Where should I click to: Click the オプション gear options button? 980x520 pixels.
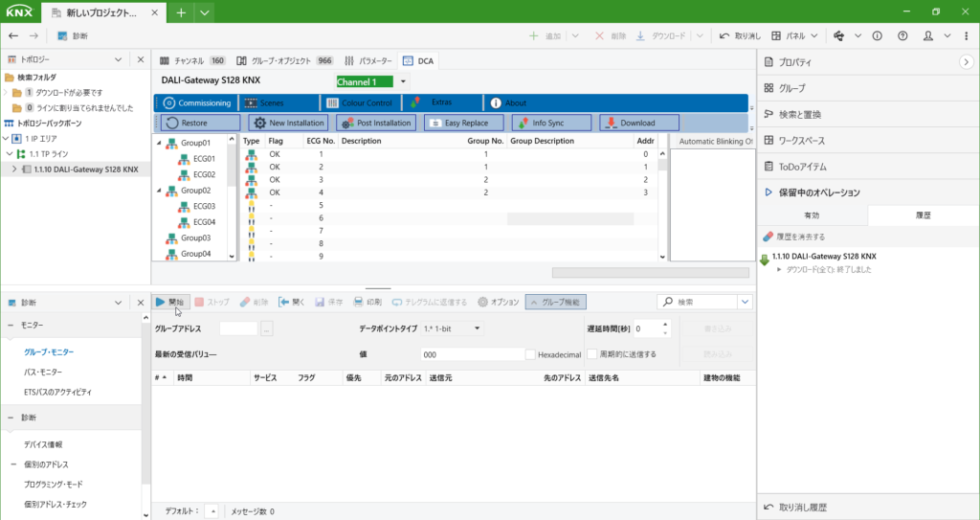[x=498, y=303]
